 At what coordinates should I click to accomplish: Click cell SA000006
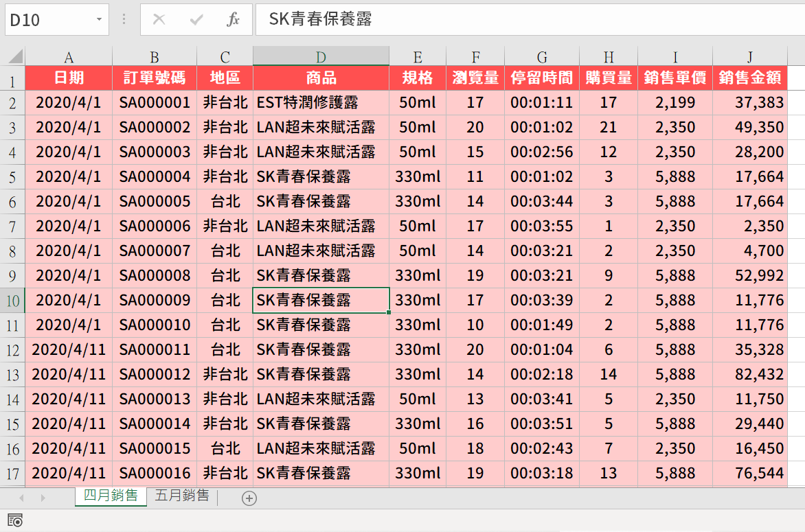tap(155, 227)
